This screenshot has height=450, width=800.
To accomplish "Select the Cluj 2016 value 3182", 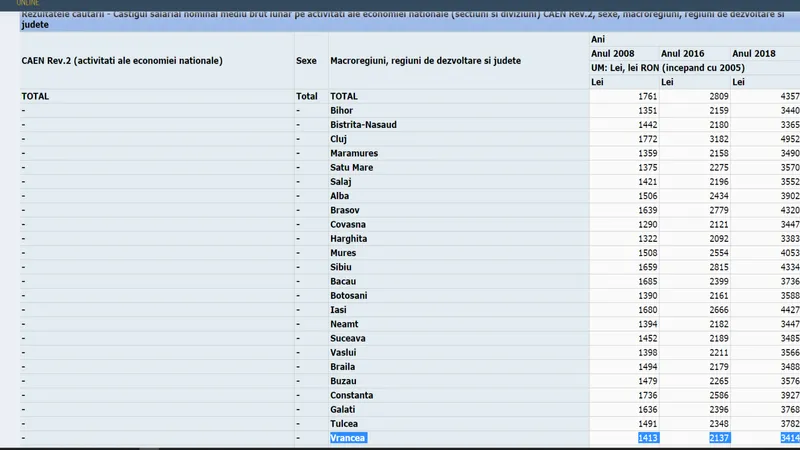I will tap(718, 139).
